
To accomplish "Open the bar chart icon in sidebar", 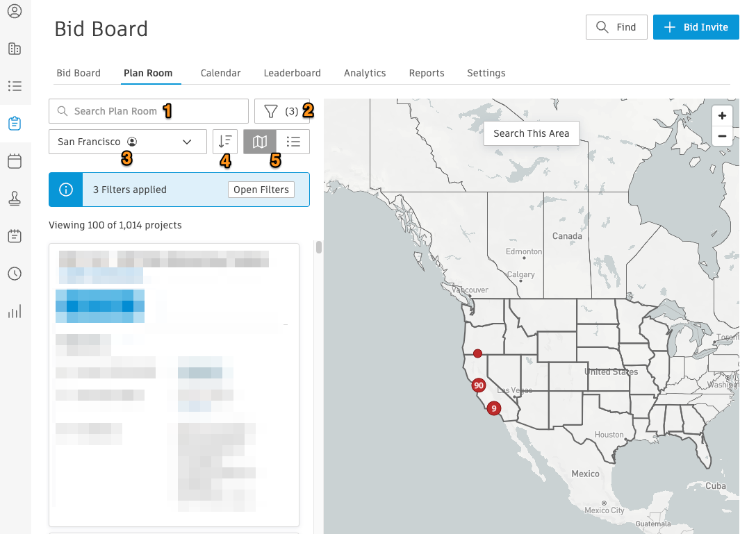I will [14, 311].
